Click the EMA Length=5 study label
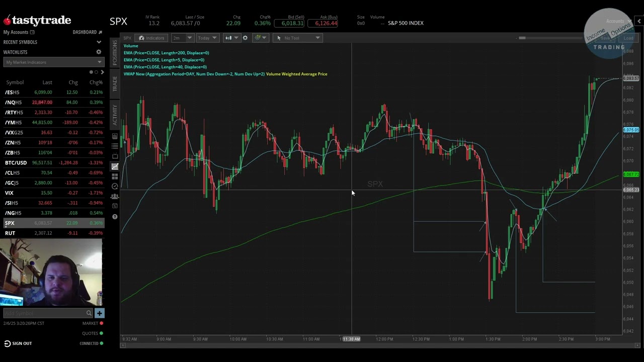 (x=164, y=60)
